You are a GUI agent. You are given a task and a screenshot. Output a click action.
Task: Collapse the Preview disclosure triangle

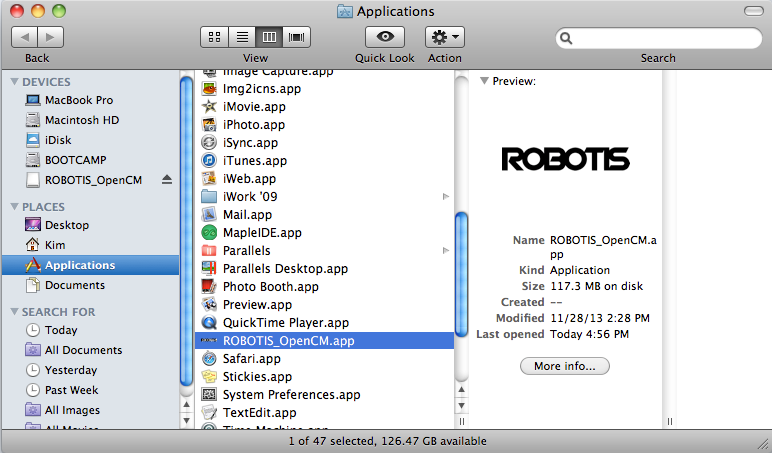click(x=484, y=82)
